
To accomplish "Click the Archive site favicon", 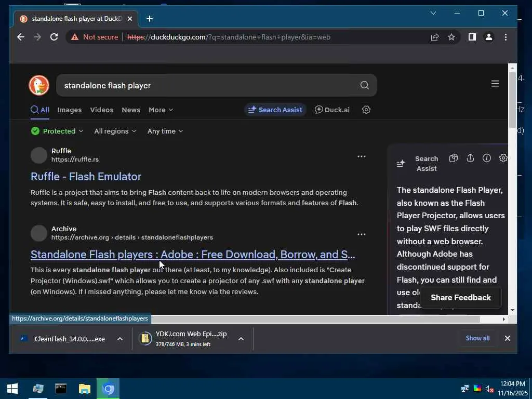I will coord(39,233).
